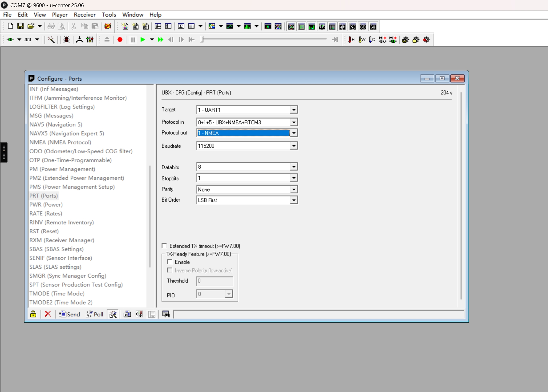
Task: Click the Pause playback icon
Action: pyautogui.click(x=133, y=40)
